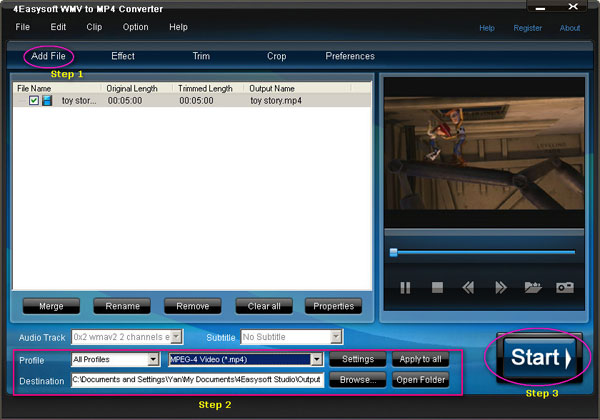Open the Crop tool
The image size is (600, 420).
(x=277, y=56)
